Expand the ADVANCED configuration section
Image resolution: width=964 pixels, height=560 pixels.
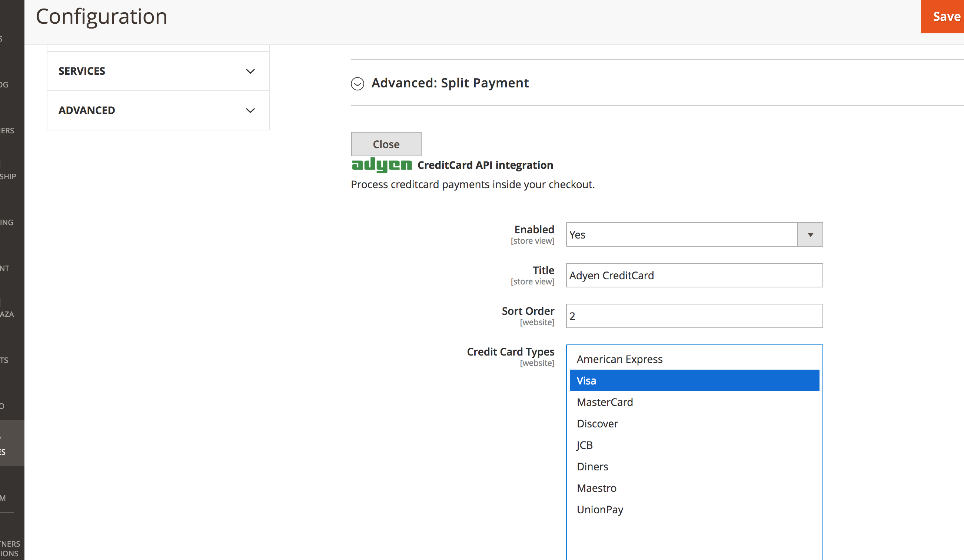pos(158,110)
